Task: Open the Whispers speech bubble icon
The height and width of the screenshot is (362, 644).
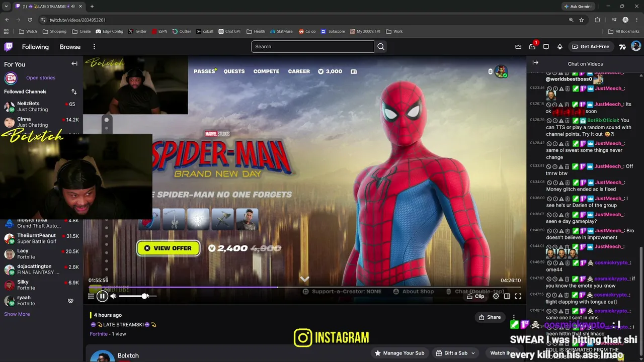Action: [546, 47]
